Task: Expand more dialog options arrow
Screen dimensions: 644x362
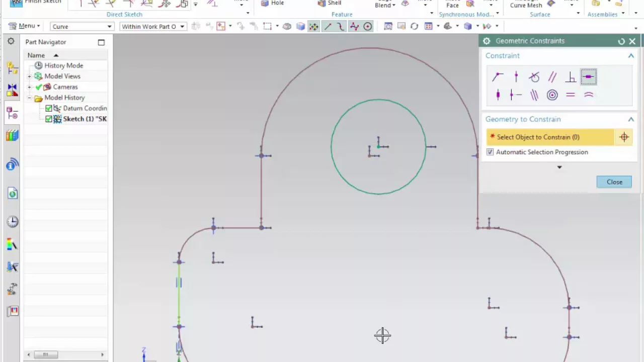Action: pyautogui.click(x=559, y=167)
